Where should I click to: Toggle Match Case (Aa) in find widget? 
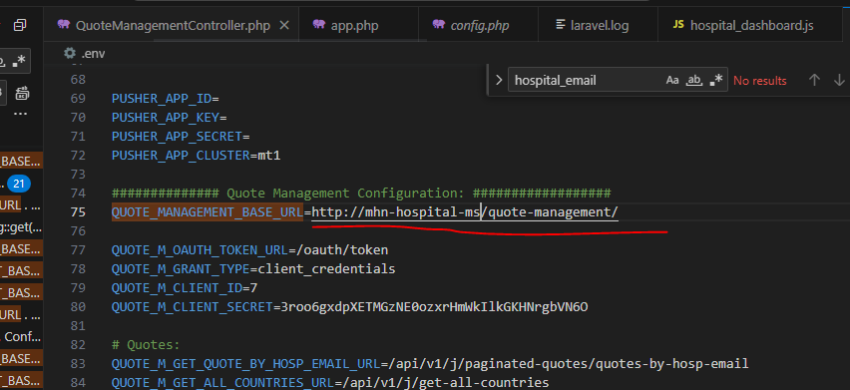672,80
